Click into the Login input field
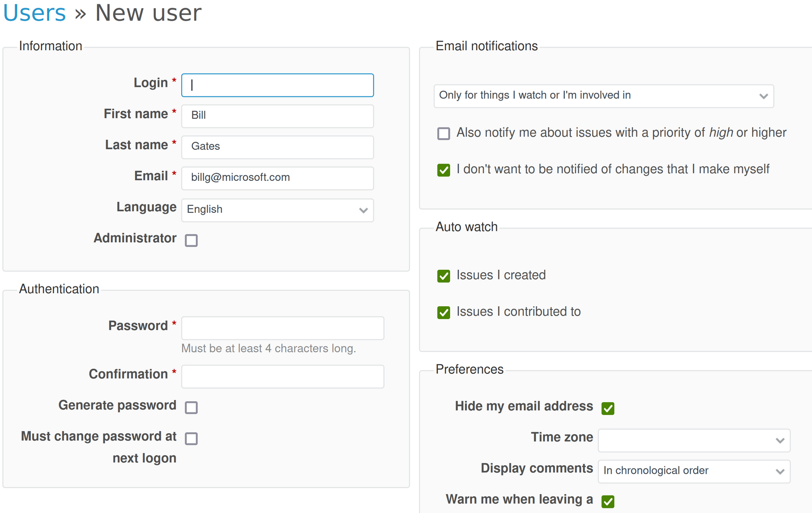The width and height of the screenshot is (812, 513). click(277, 85)
